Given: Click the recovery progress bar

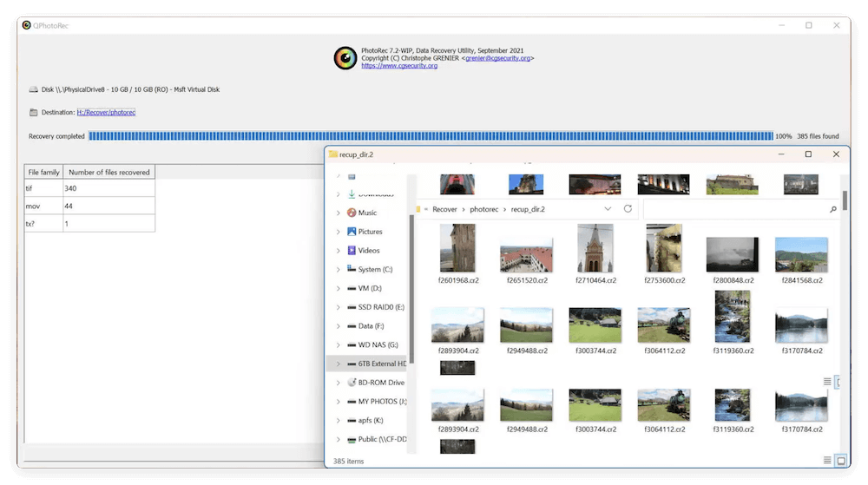Looking at the screenshot, I should [x=431, y=136].
